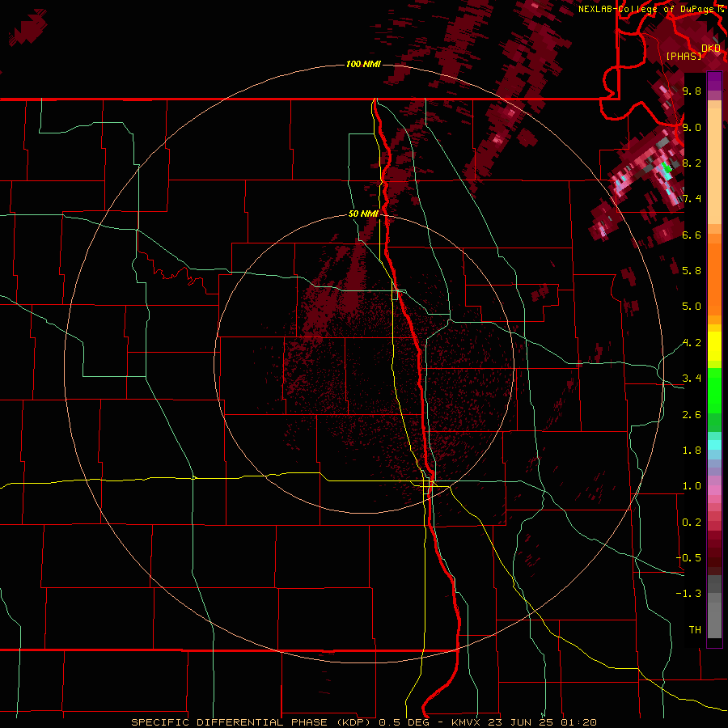Pick the yellow segment of the color bar

[x=714, y=346]
